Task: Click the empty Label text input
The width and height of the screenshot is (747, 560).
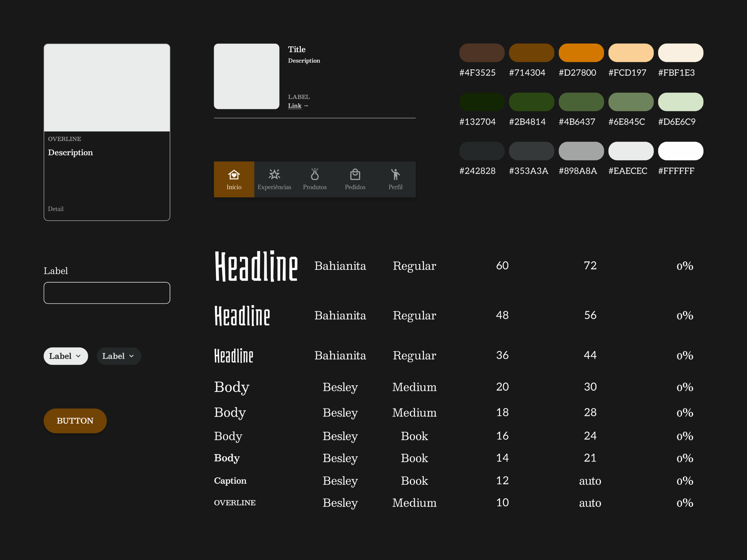Action: (x=107, y=293)
